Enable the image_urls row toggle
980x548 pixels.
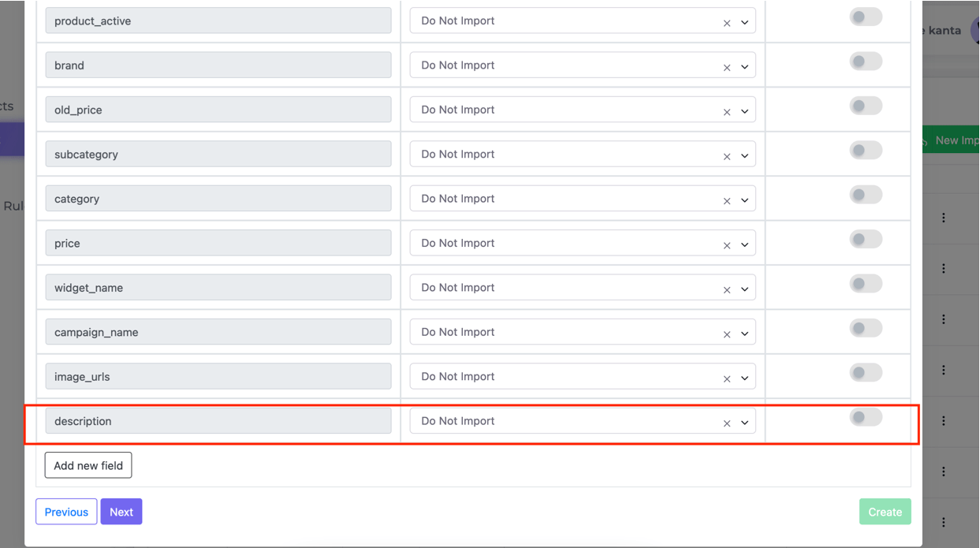tap(866, 373)
